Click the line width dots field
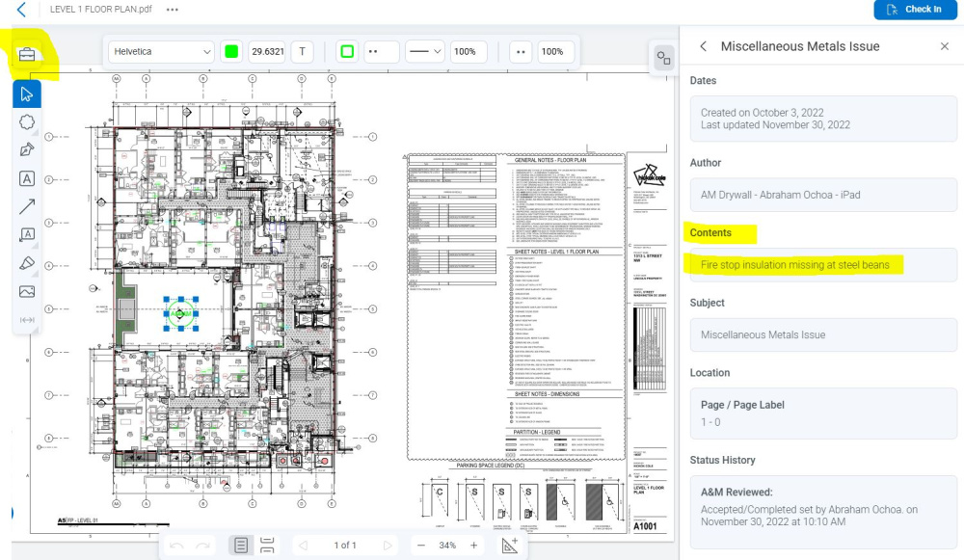 click(382, 52)
